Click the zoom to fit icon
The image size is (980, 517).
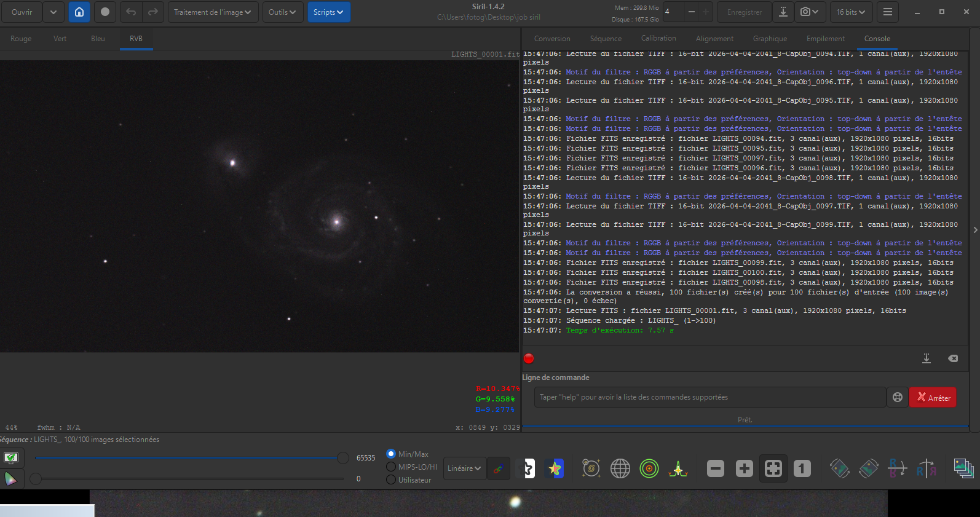[773, 469]
